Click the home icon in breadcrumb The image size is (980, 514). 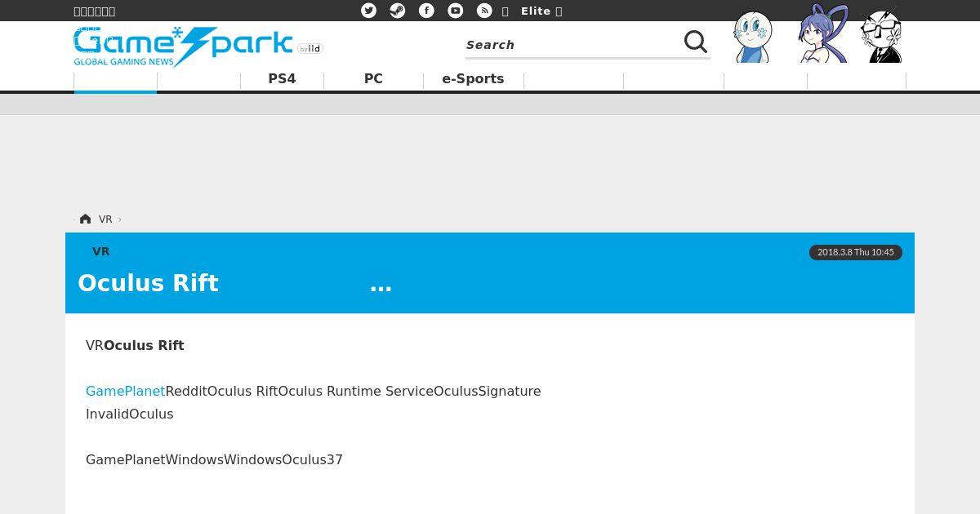coord(85,219)
